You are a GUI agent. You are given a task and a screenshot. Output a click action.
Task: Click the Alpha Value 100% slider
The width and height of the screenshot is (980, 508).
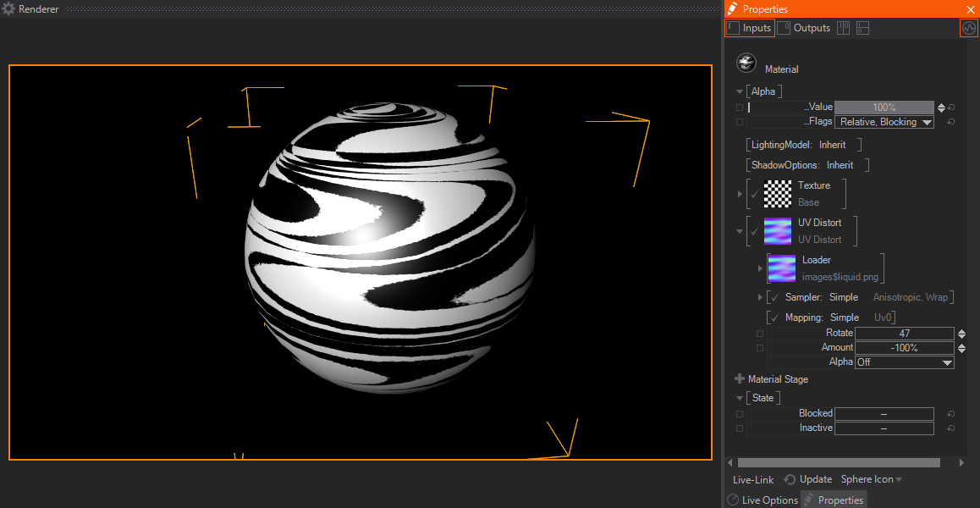(884, 108)
